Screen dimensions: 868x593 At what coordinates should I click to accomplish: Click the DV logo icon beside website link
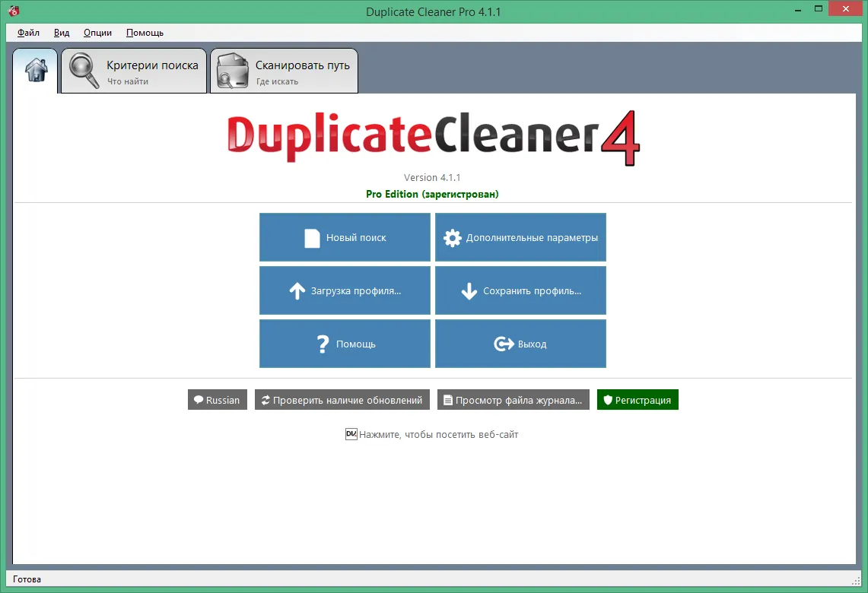351,434
